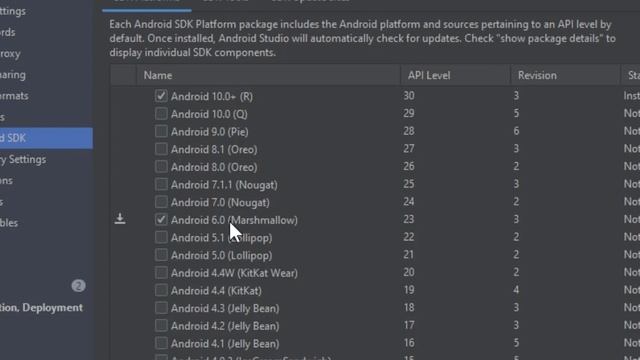Screen dimensions: 640x360
Task: Check the Android 10.0 (Q) checkbox
Action: click(161, 113)
